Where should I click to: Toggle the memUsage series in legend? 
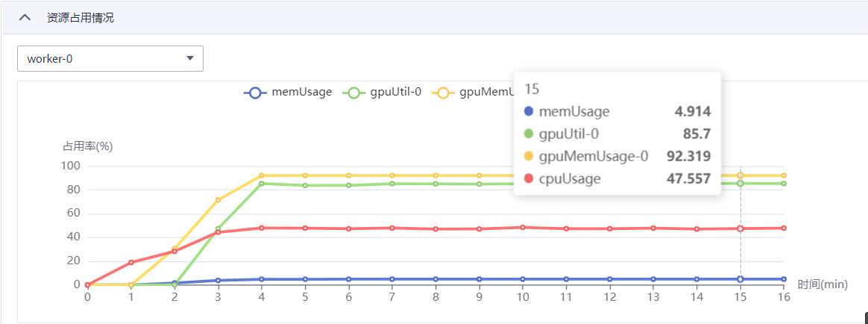[x=289, y=93]
